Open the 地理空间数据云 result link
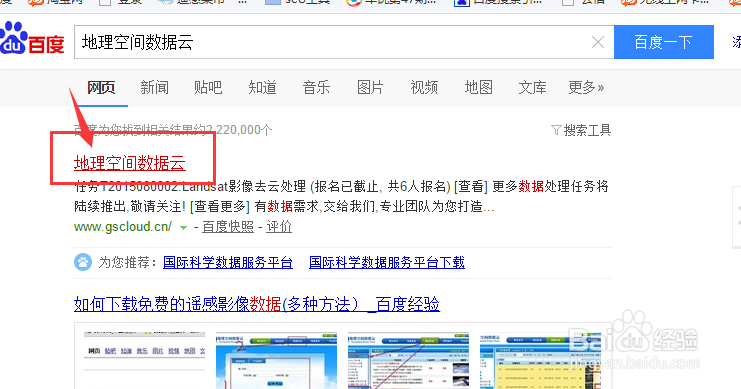 [130, 163]
